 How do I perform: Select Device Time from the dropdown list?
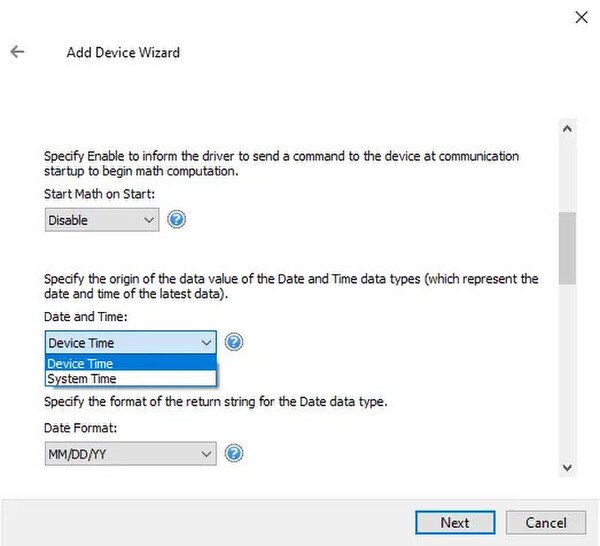(130, 363)
